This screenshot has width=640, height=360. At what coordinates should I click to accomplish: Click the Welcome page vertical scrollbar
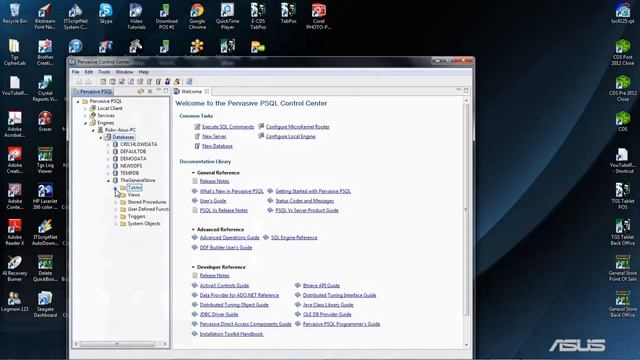click(466, 209)
